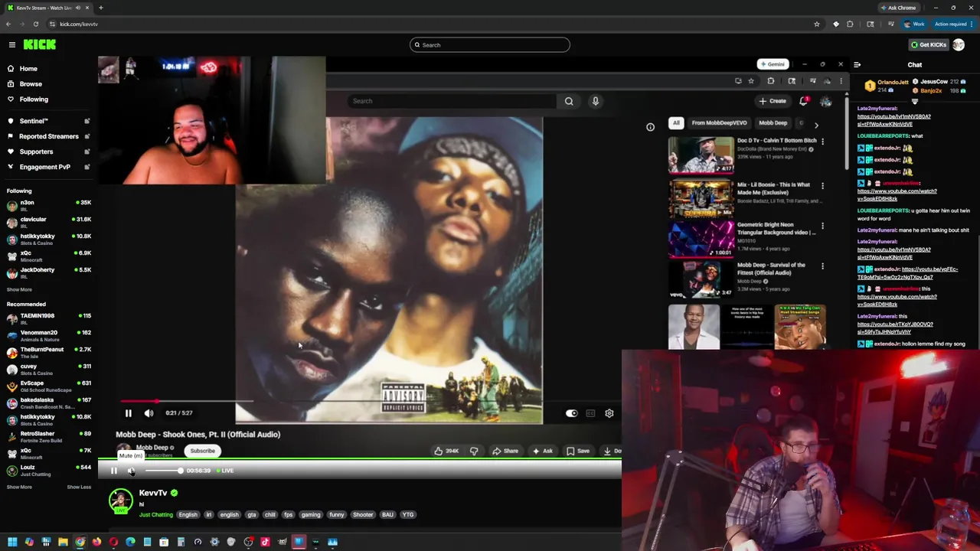Open Supporters sidebar entry
980x551 pixels.
(36, 152)
